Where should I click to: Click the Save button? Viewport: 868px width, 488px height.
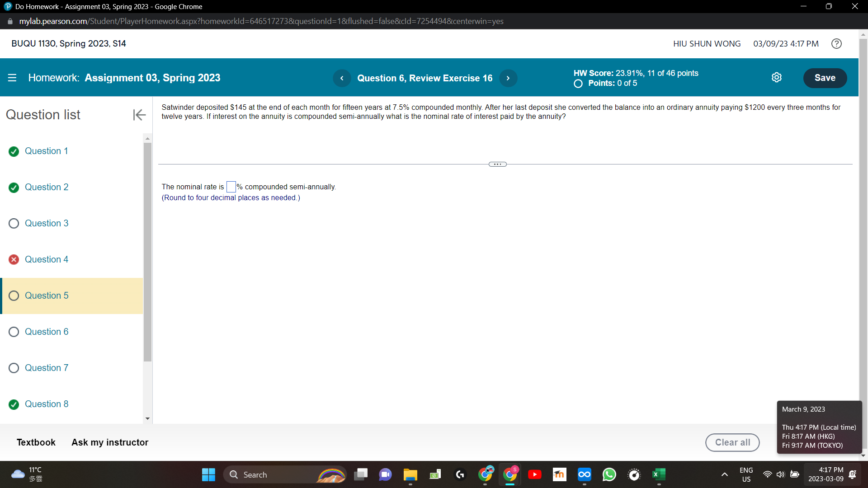click(825, 78)
